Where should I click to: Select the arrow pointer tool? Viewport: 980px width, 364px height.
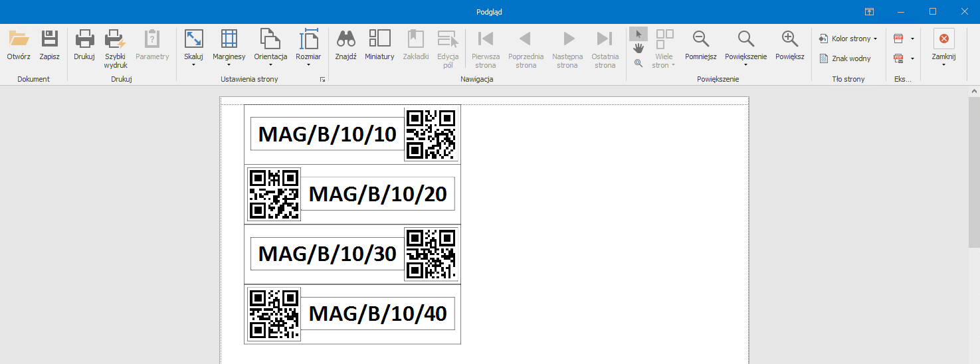(x=638, y=35)
